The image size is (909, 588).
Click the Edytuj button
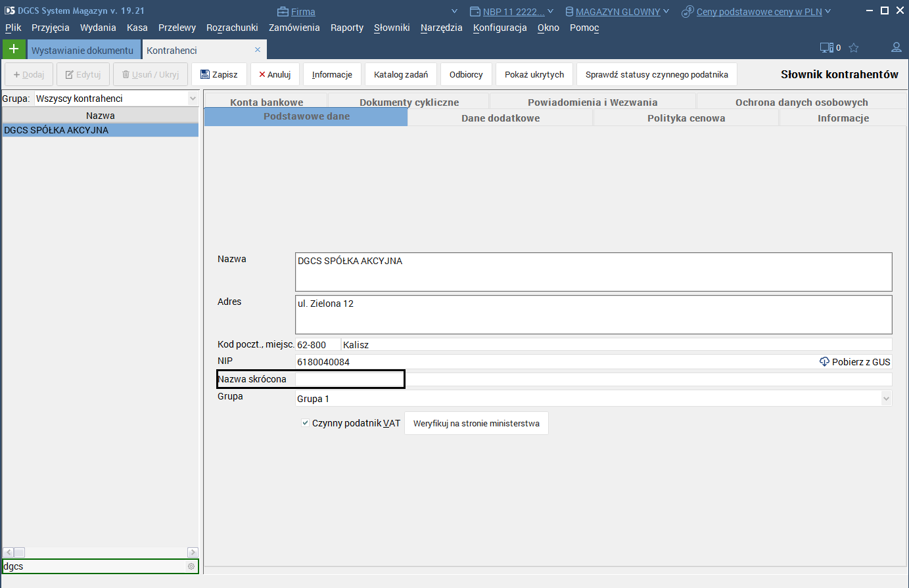[x=83, y=74]
